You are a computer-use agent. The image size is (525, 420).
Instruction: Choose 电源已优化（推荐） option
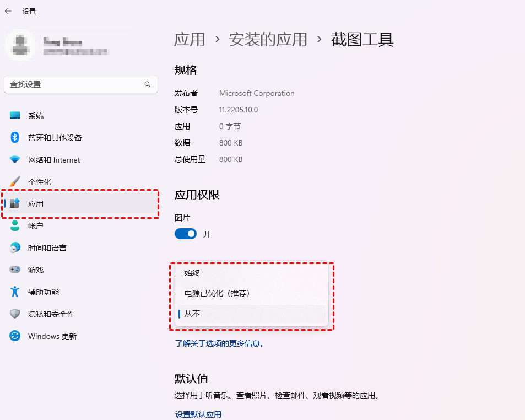click(251, 293)
